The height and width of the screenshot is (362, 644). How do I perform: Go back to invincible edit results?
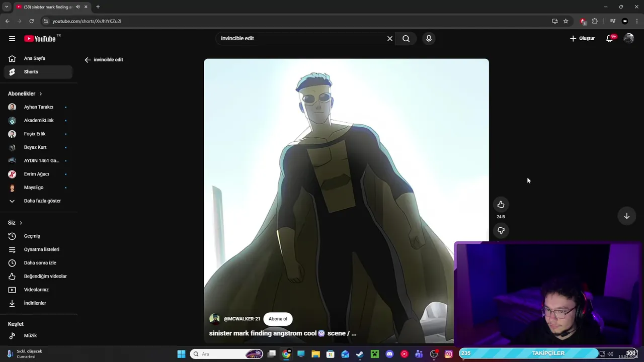tap(104, 60)
